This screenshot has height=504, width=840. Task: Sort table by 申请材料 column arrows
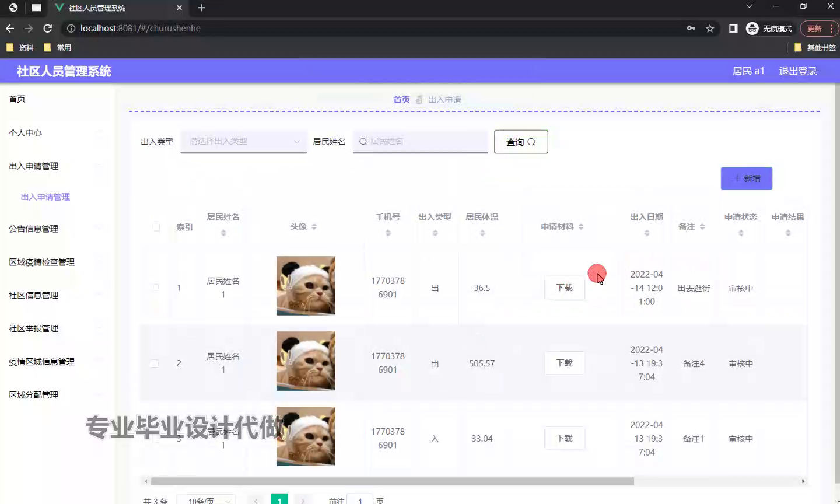coord(581,226)
